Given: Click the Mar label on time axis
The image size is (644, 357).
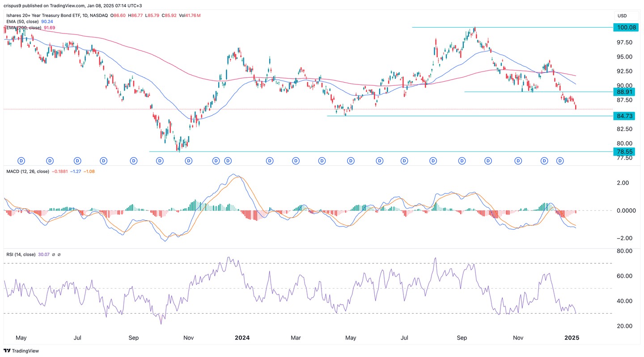Looking at the screenshot, I should click(x=296, y=338).
